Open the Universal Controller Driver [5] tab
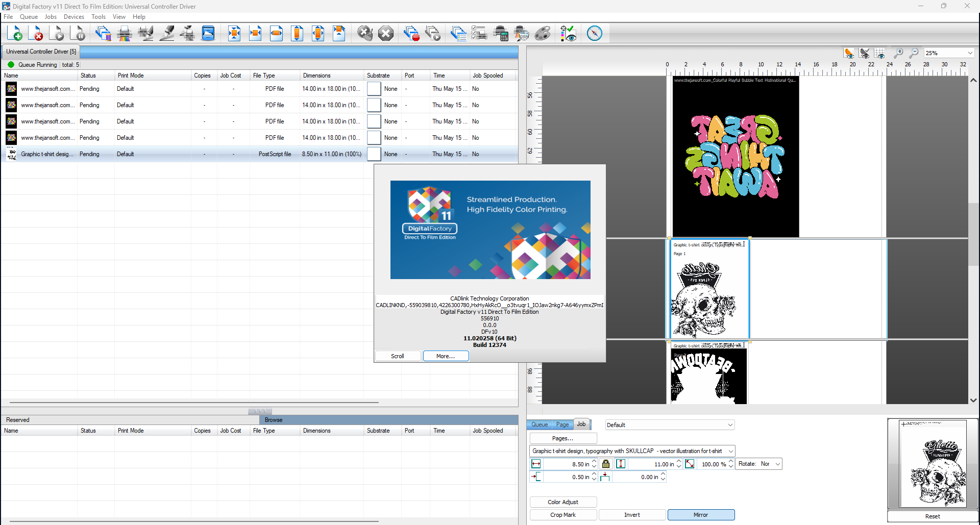This screenshot has width=980, height=525. (41, 52)
